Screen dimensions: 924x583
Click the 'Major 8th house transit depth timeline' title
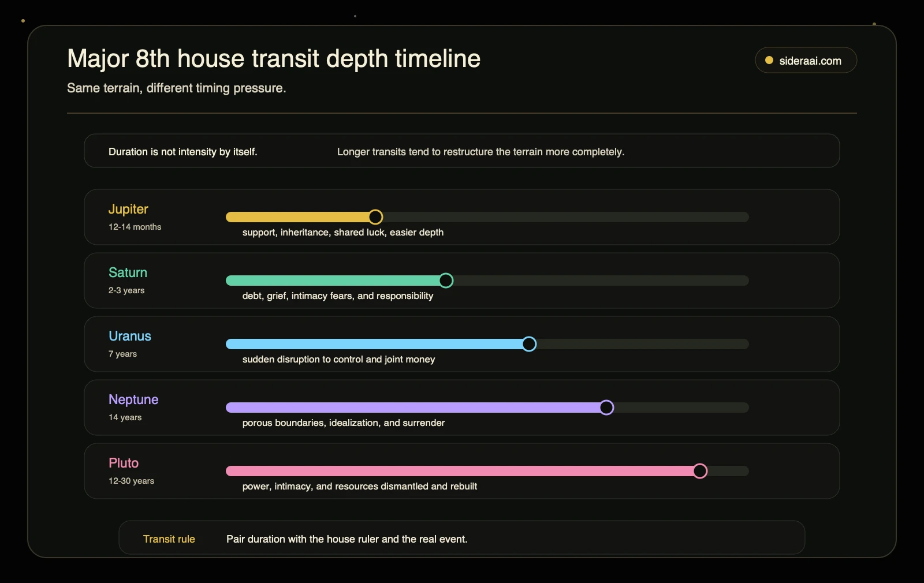(274, 58)
